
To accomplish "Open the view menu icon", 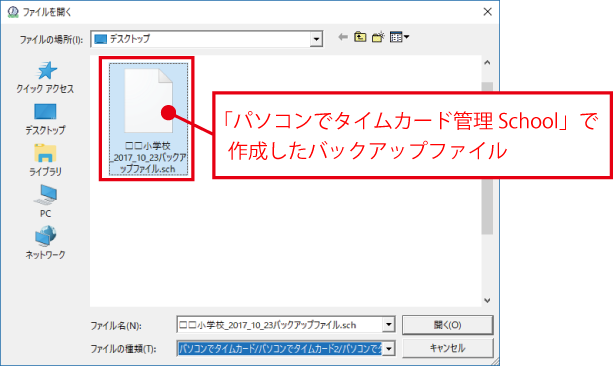I will [x=399, y=37].
